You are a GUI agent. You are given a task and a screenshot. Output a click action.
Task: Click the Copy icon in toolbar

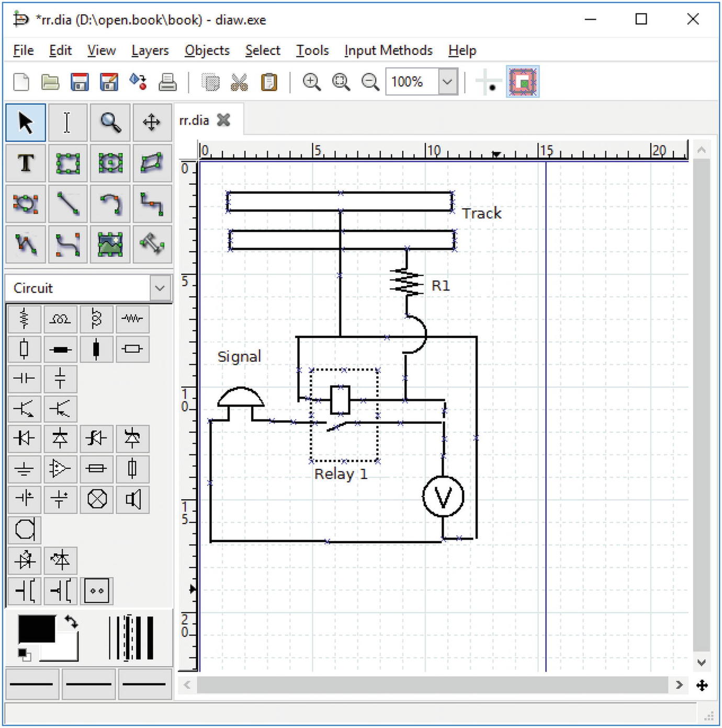point(210,82)
